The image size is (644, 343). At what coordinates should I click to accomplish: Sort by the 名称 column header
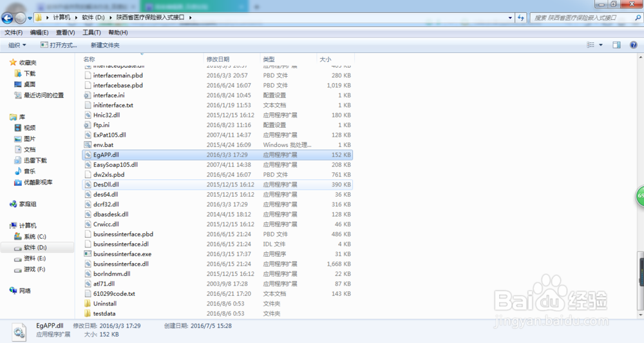[x=89, y=59]
